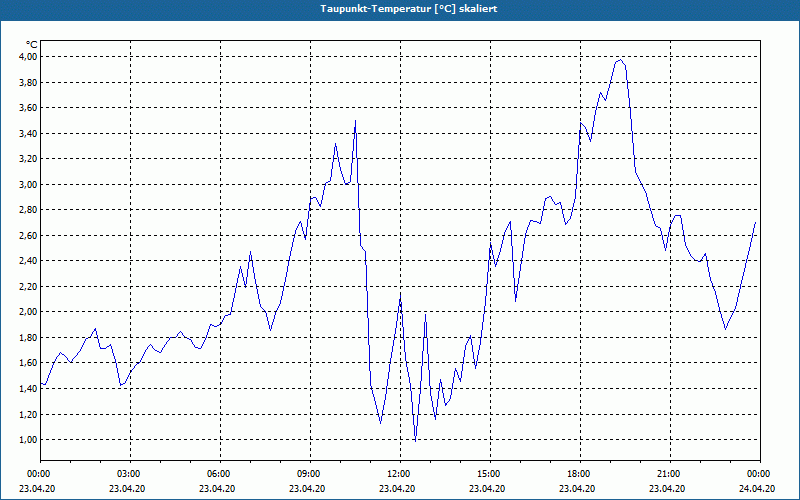The image size is (800, 500).
Task: Select the 1,60 y-axis value
Action: pos(28,363)
